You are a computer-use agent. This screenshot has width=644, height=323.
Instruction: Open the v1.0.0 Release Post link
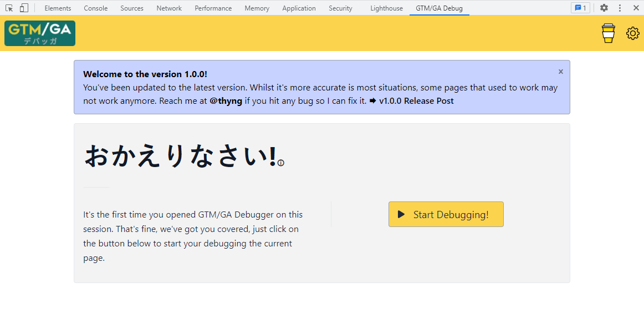[x=416, y=101]
